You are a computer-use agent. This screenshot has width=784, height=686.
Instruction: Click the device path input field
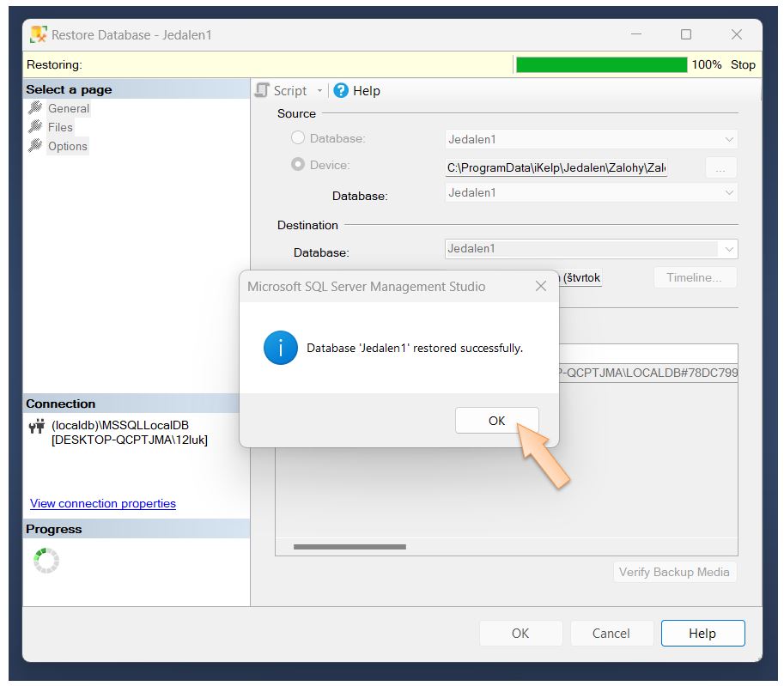click(x=556, y=168)
